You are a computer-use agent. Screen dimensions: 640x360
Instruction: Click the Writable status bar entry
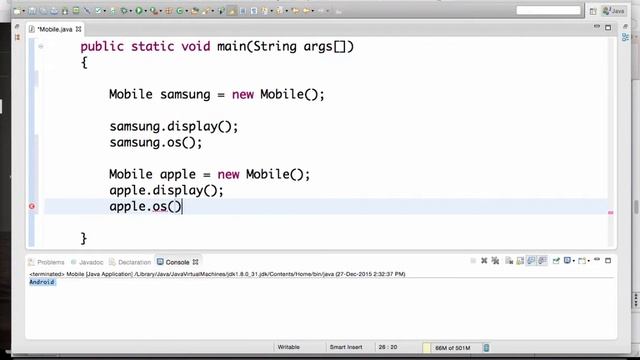click(289, 347)
